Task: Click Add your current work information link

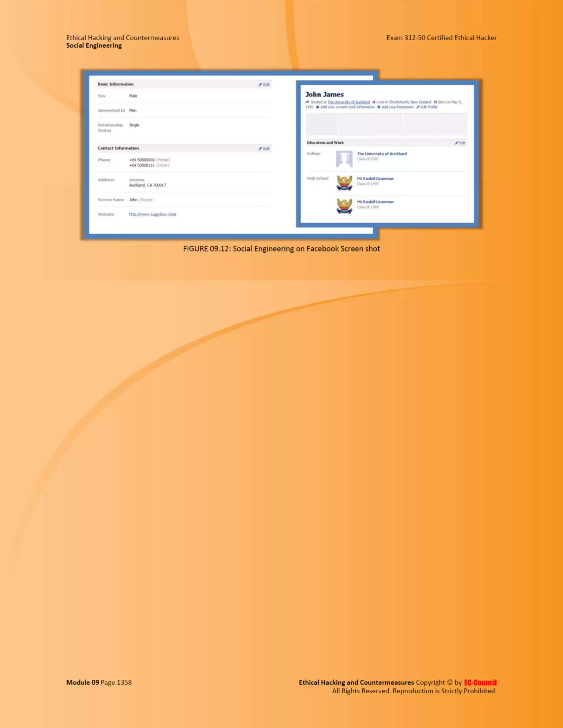Action: (x=347, y=107)
